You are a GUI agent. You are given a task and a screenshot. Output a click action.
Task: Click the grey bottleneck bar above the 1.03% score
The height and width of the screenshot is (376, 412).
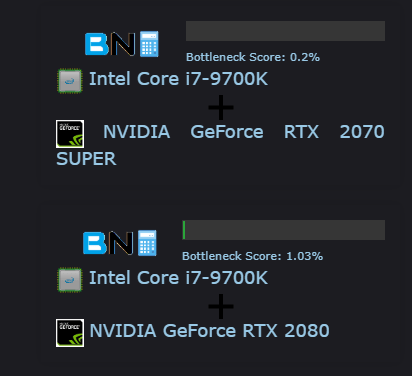point(284,230)
